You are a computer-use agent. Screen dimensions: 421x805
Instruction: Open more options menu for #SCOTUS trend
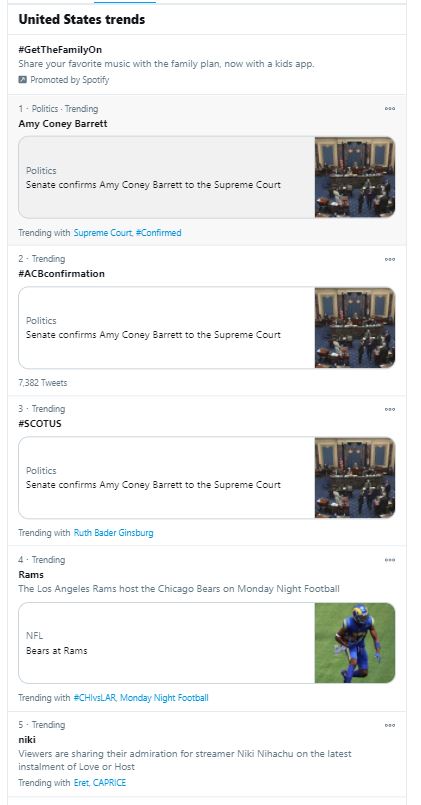[x=390, y=409]
